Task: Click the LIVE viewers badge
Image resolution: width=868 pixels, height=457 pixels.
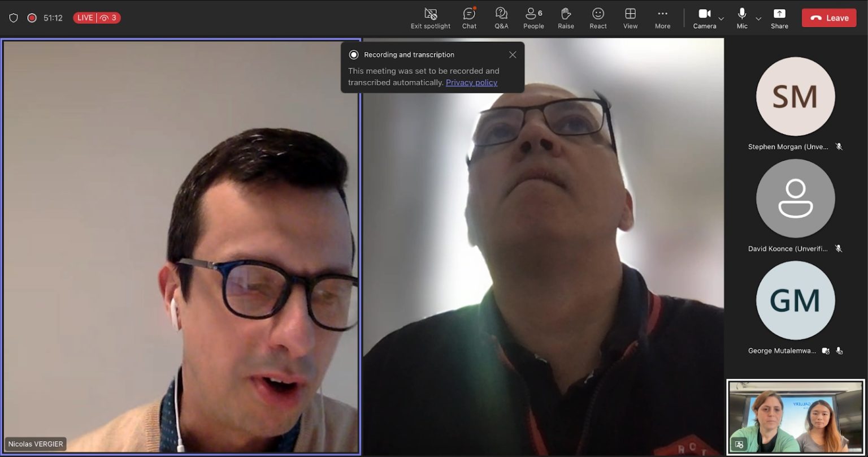Action: (97, 18)
